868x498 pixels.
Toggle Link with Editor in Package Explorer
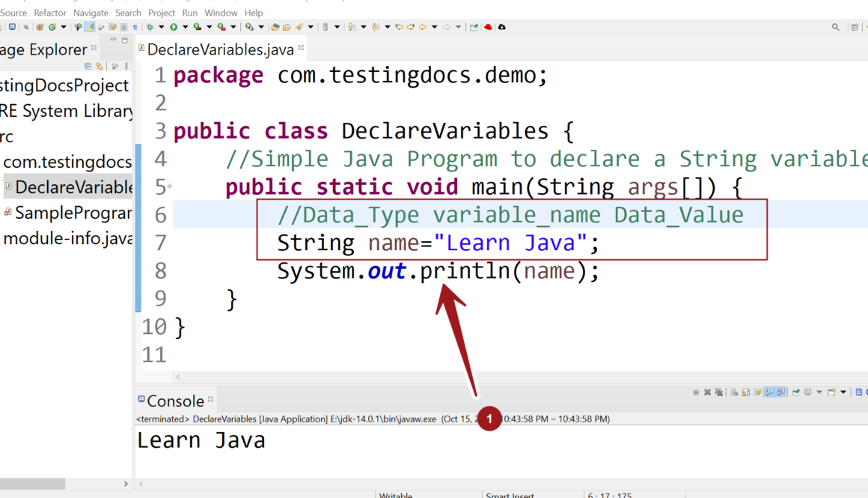(x=99, y=66)
